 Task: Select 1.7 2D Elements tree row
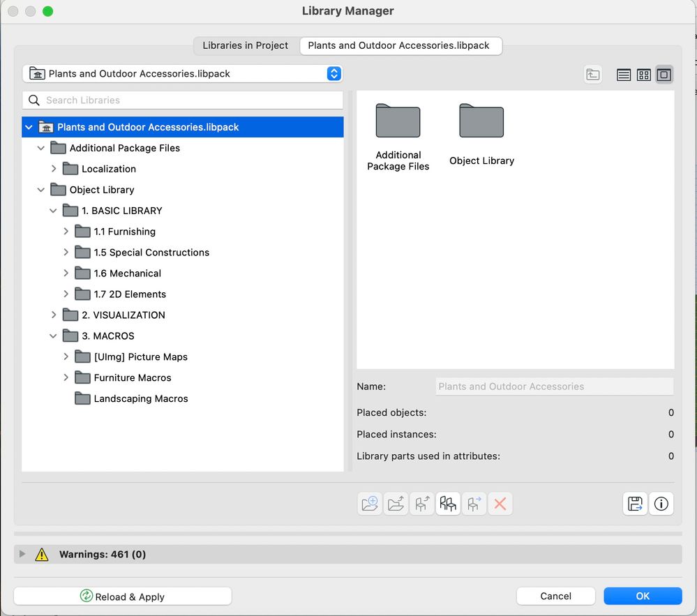tap(183, 294)
